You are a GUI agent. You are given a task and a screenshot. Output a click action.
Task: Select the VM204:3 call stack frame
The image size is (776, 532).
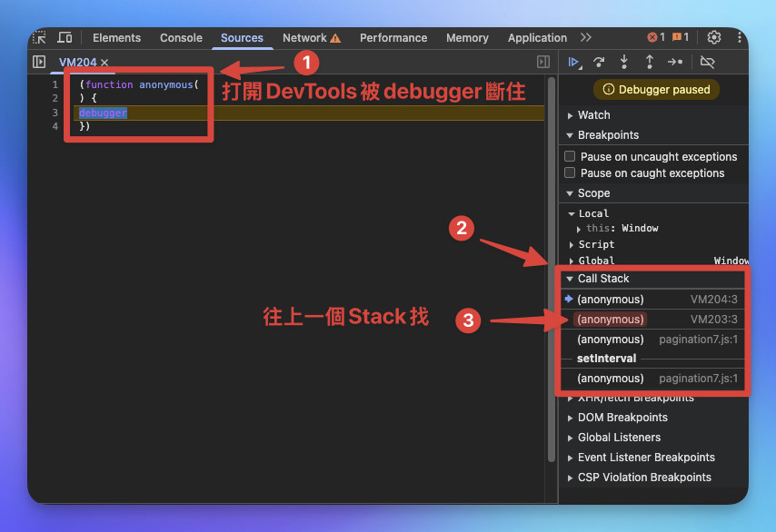(653, 299)
